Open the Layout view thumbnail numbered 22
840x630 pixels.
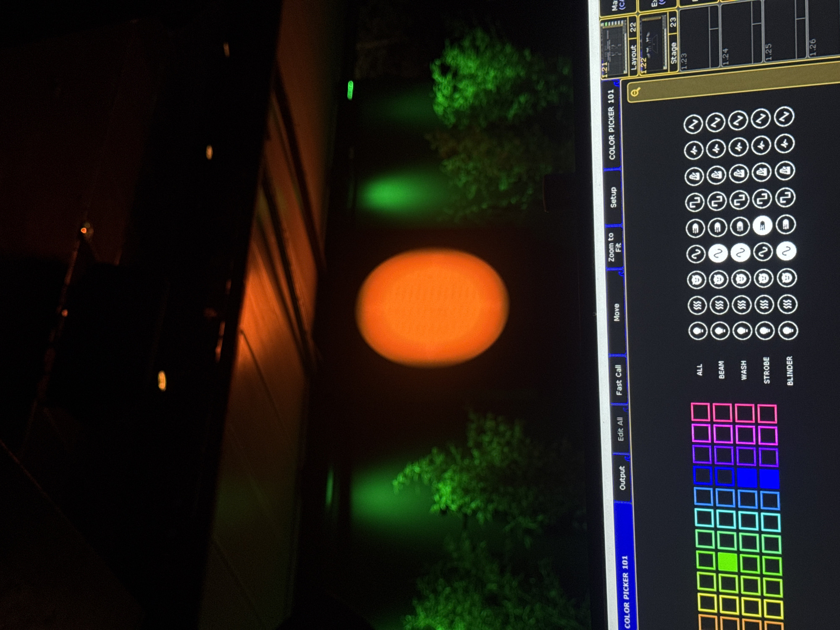619,47
